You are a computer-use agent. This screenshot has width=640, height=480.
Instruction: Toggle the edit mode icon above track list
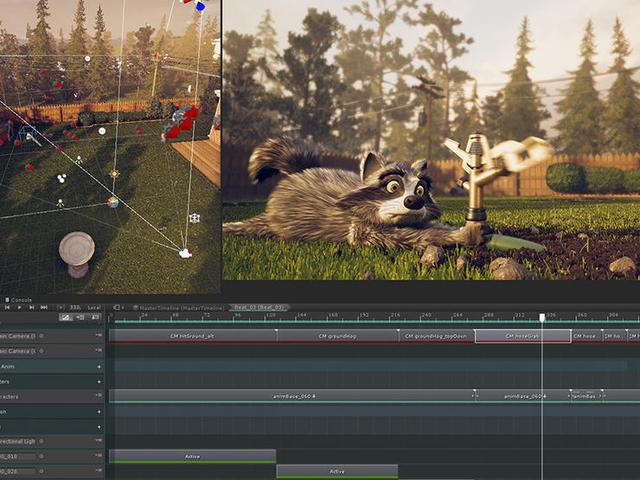tap(66, 317)
